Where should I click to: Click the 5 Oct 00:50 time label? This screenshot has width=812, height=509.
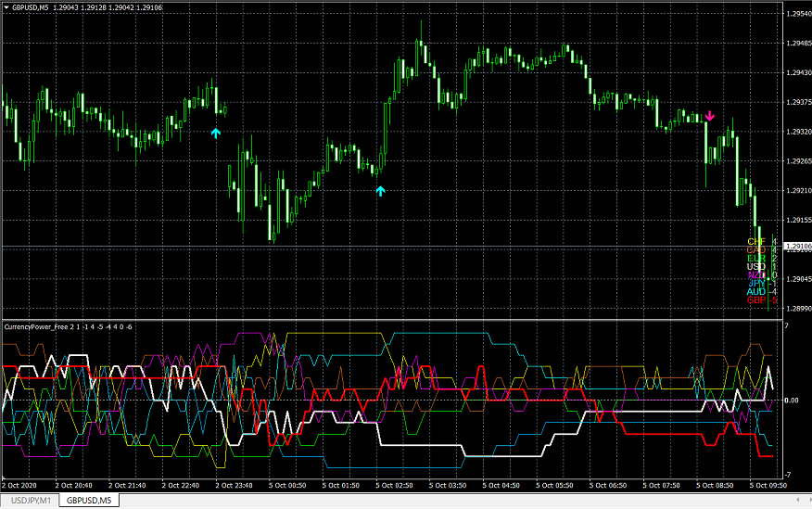[287, 486]
